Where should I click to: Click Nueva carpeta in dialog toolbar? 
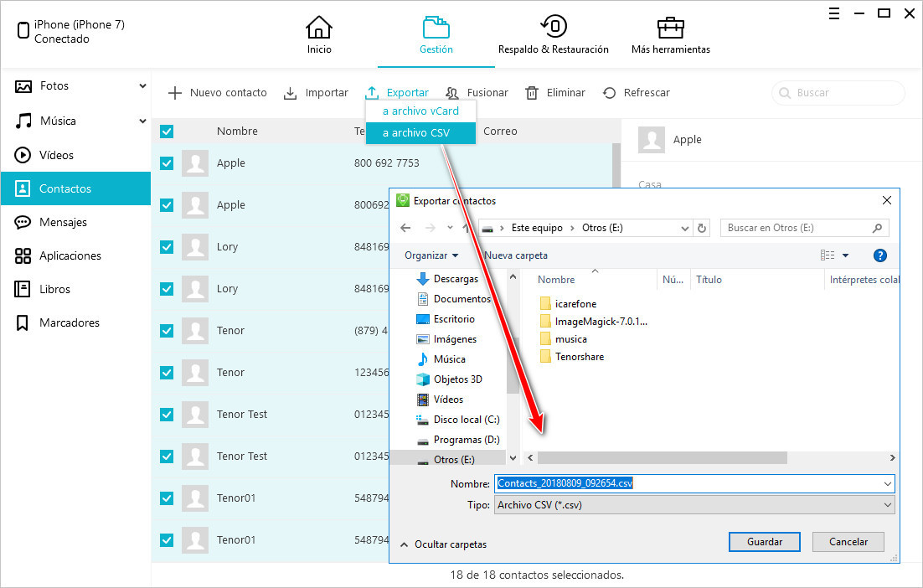point(516,255)
